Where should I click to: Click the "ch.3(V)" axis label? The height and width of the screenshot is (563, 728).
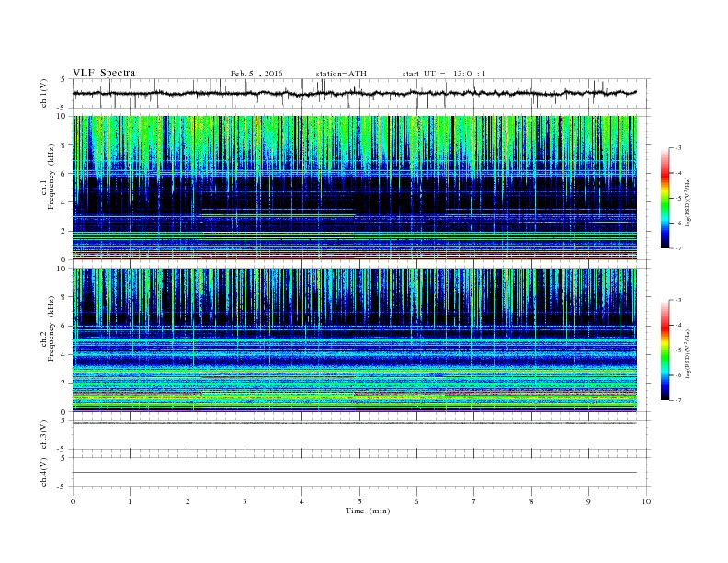point(44,435)
